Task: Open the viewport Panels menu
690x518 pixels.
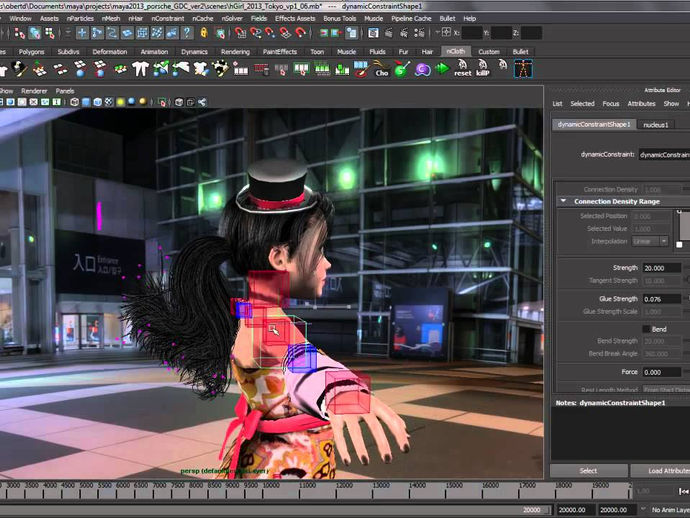Action: [65, 91]
